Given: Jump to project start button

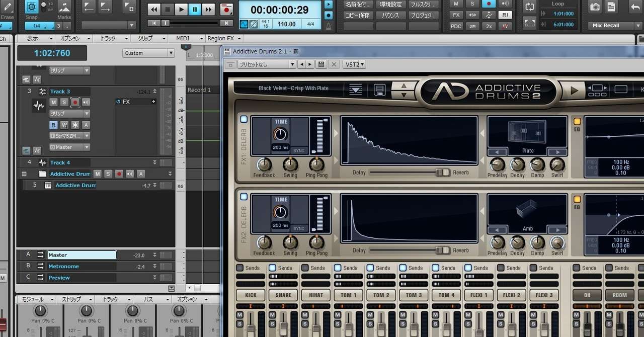Looking at the screenshot, I should 153,23.
